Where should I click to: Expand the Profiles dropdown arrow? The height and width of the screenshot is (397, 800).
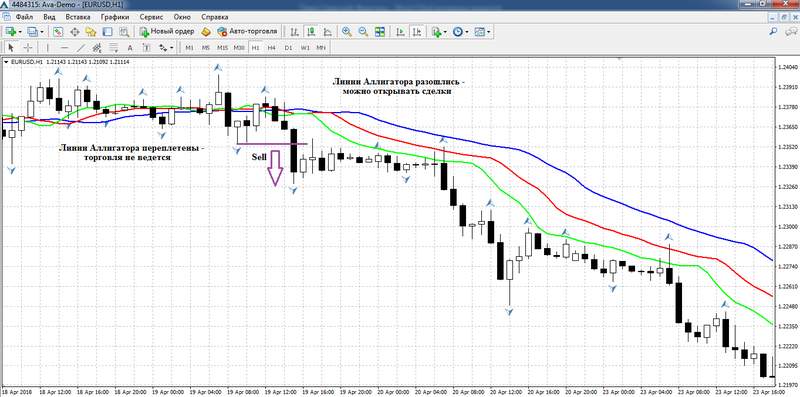(42, 32)
